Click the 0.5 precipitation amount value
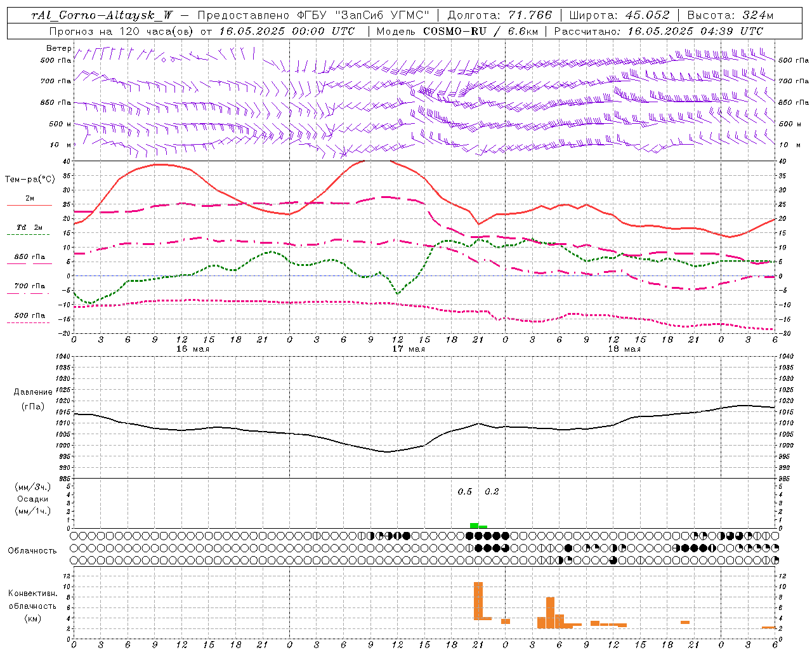The height and width of the screenshot is (650, 812). [x=465, y=492]
